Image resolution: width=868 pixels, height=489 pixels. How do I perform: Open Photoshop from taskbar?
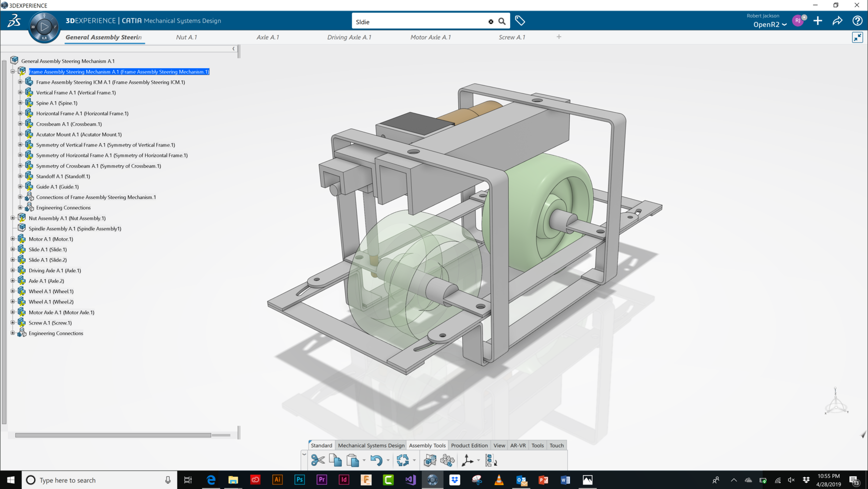click(299, 480)
